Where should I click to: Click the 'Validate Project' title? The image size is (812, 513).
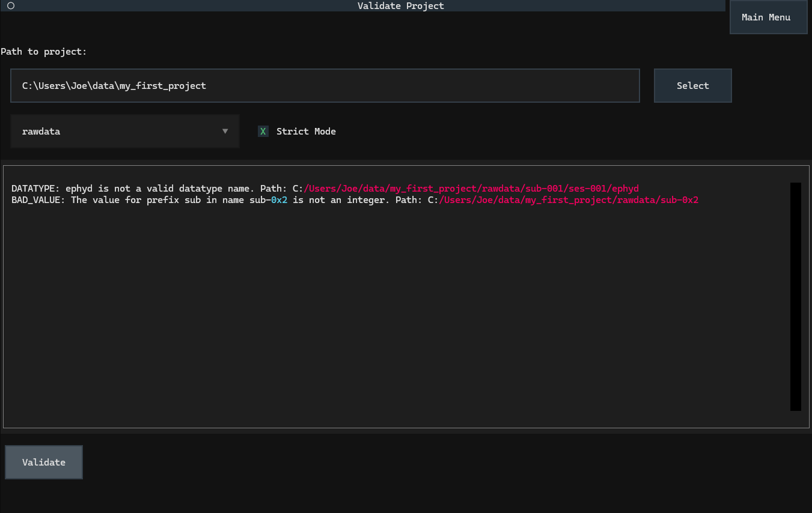tap(401, 5)
